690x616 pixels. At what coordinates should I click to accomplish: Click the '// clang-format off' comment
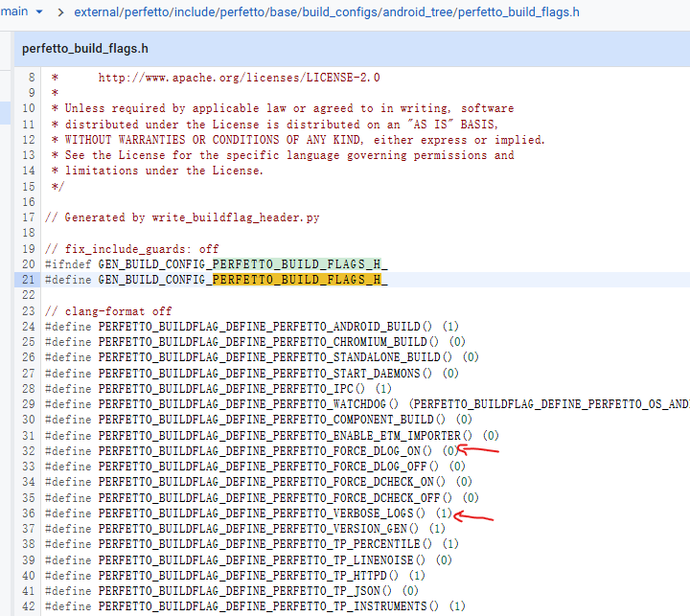[108, 311]
